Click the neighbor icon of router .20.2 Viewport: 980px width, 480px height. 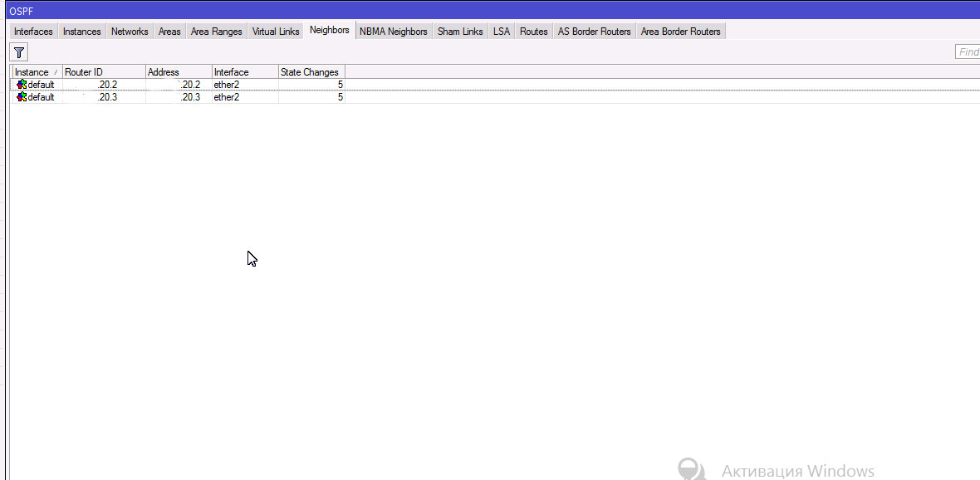click(22, 85)
